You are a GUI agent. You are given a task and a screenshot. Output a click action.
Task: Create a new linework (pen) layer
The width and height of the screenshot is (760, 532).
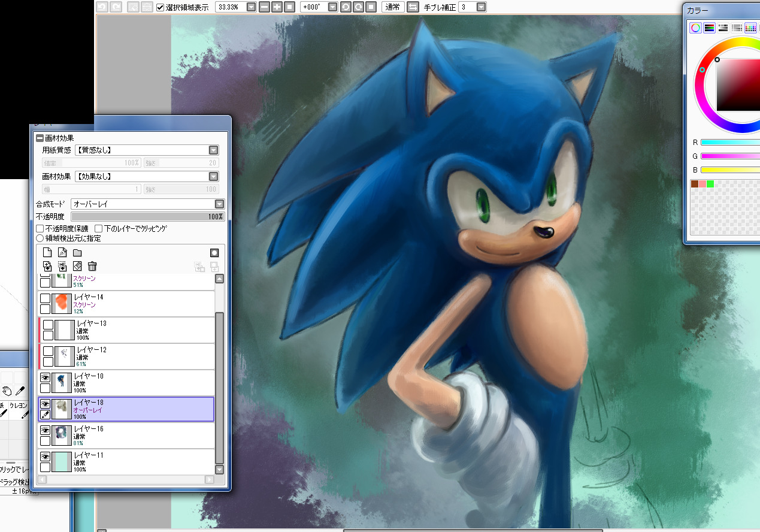(x=62, y=253)
